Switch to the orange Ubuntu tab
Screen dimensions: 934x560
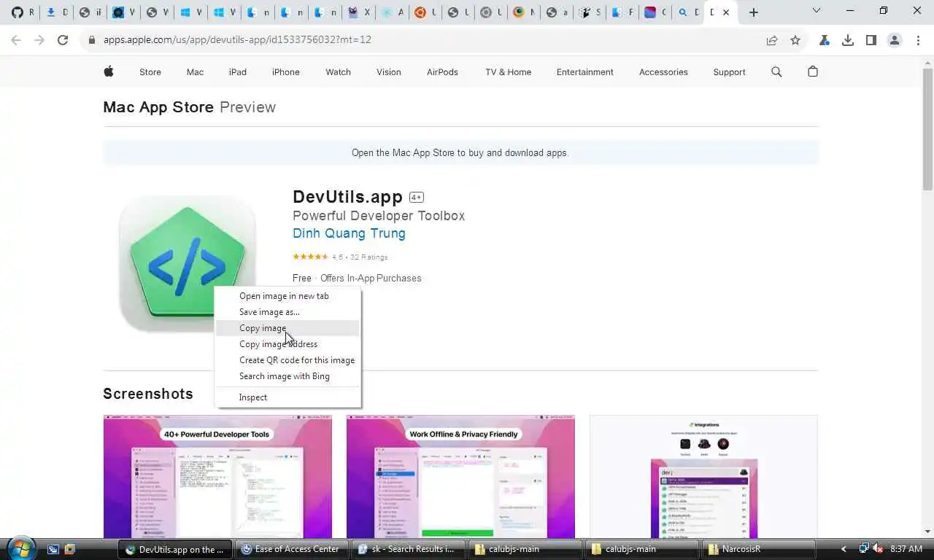[425, 12]
